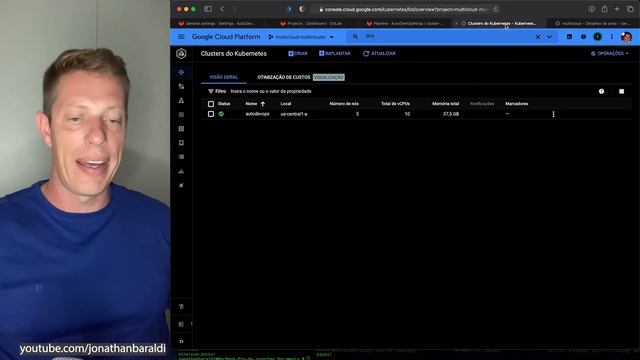Clear the search box with the X
Screen dimensions: 640x360
point(538,37)
